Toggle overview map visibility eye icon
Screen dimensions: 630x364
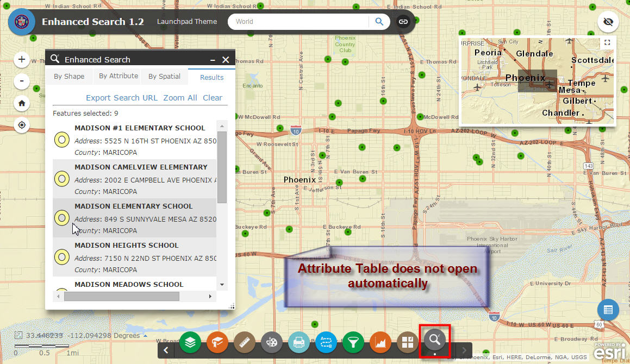[x=608, y=22]
